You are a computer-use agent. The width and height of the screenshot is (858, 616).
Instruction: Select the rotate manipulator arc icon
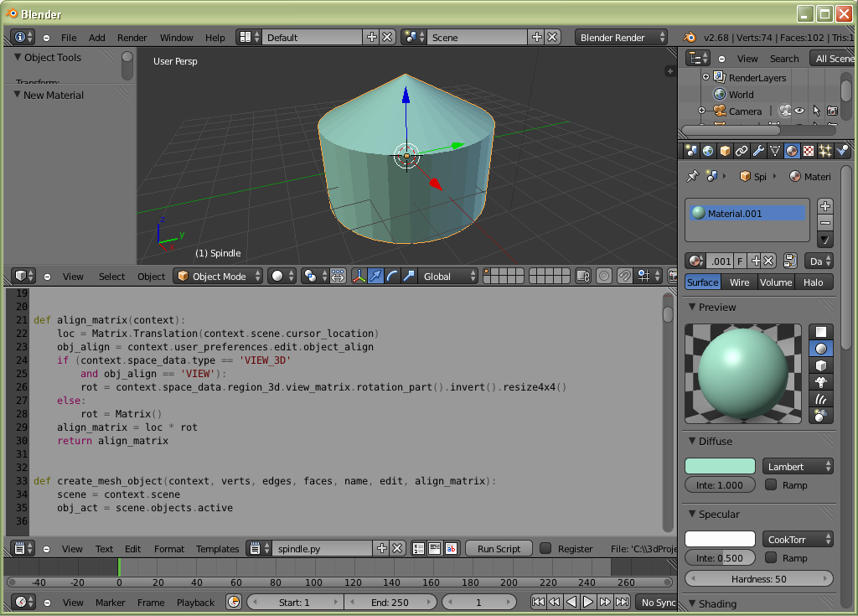tap(392, 276)
